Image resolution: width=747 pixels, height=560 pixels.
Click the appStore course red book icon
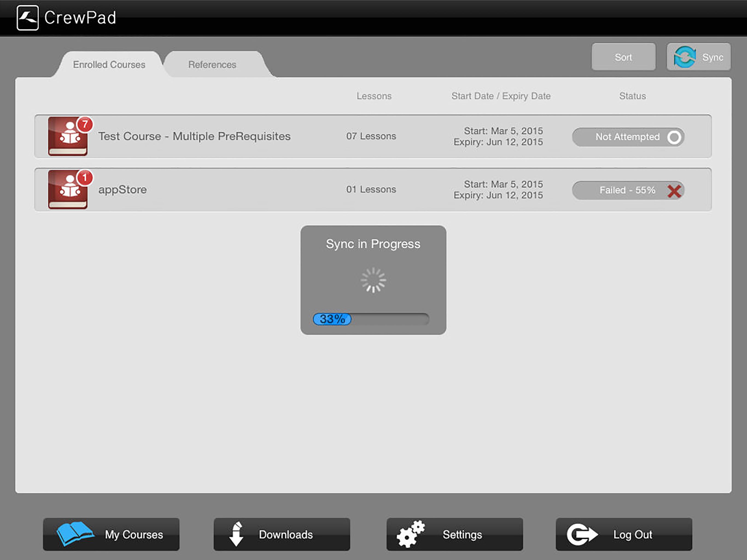click(68, 190)
